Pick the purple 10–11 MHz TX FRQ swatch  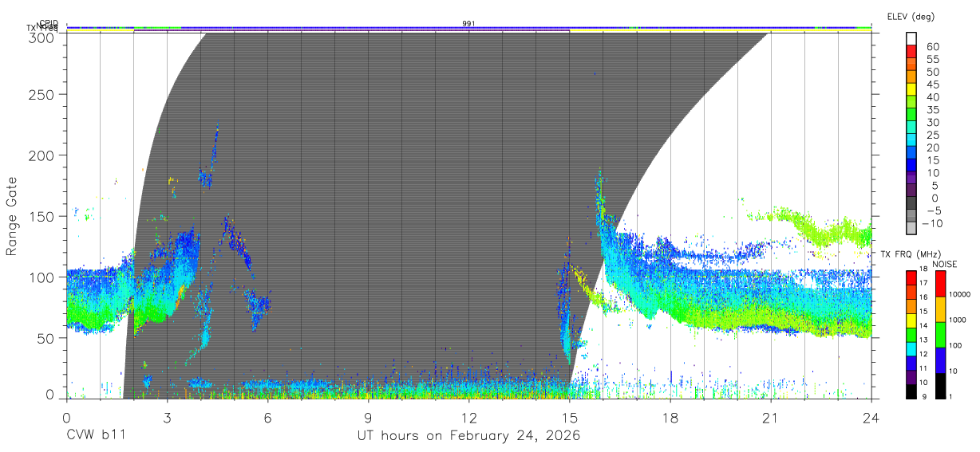911,378
